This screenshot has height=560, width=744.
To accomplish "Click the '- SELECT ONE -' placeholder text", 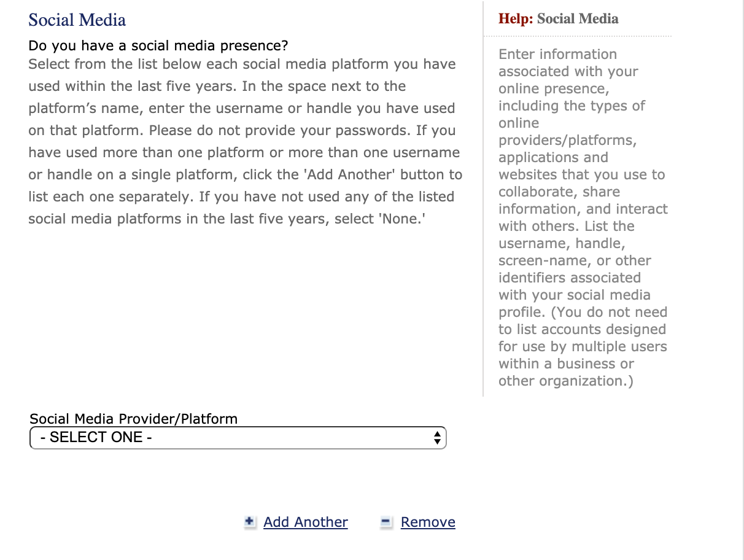I will click(96, 438).
